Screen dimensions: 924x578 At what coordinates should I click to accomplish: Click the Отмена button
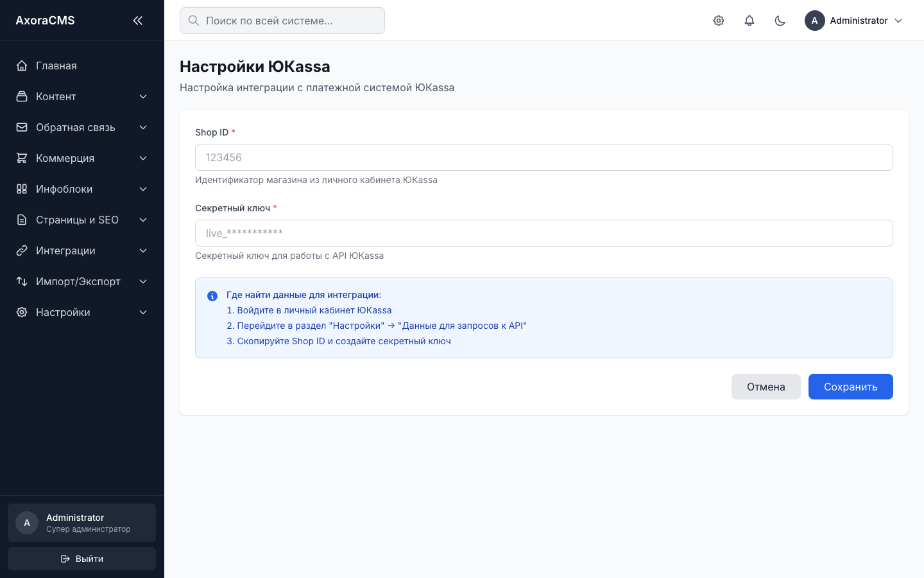(766, 387)
